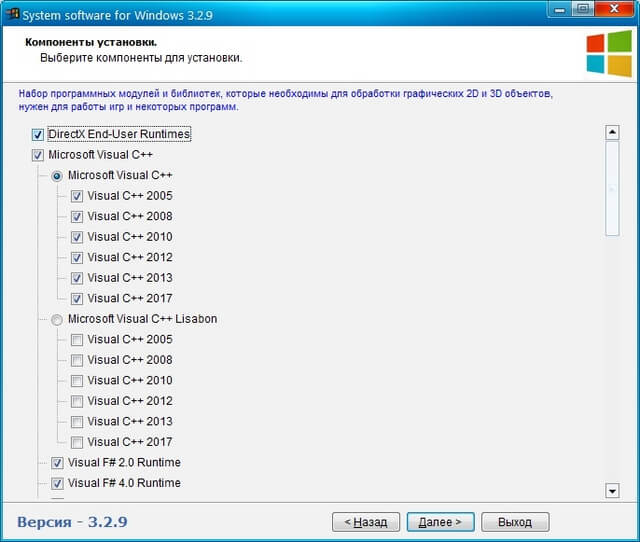The image size is (640, 542).
Task: Uncheck Visual C++ 2008 under Microsoft Visual C++
Action: point(77,217)
